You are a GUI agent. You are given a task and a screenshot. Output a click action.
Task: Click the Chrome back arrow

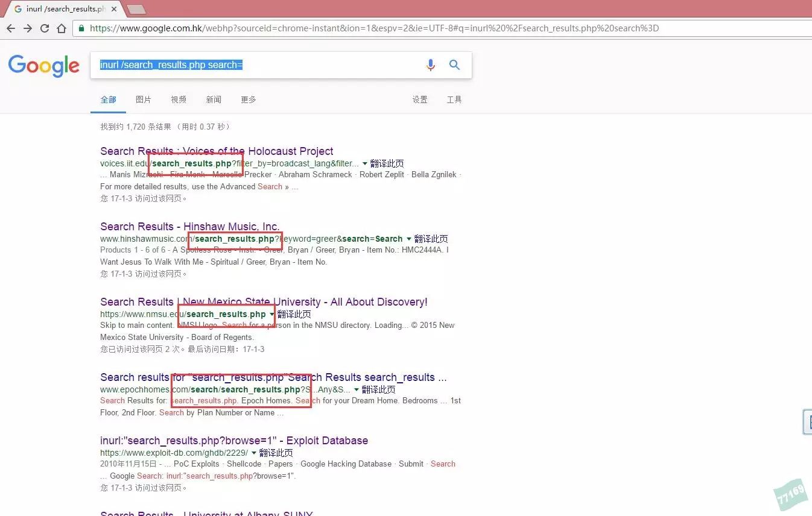click(11, 28)
